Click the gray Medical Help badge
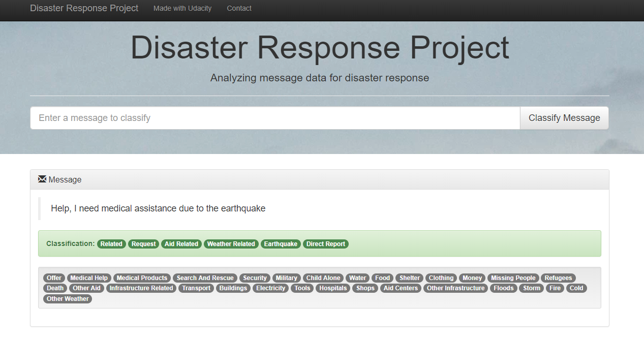 click(x=89, y=278)
